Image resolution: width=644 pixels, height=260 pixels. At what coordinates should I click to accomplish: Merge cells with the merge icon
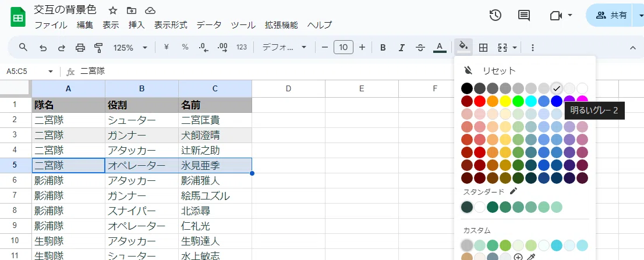tap(503, 48)
